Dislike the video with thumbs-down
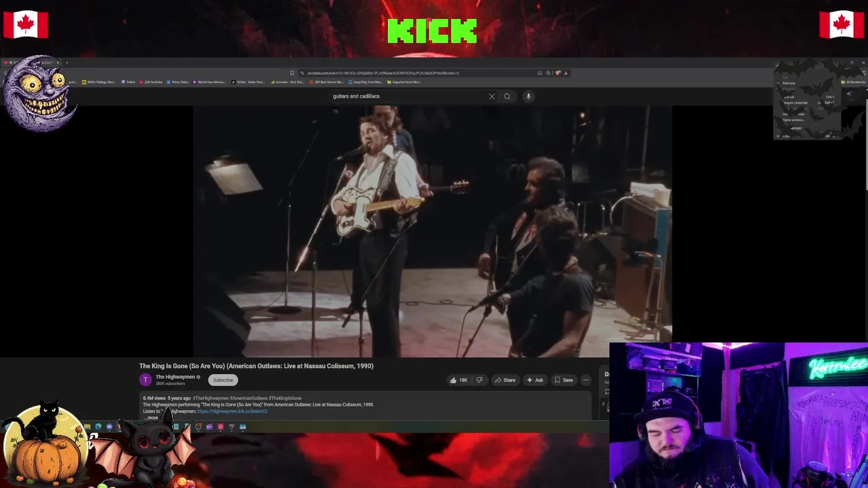The height and width of the screenshot is (488, 868). coord(479,380)
